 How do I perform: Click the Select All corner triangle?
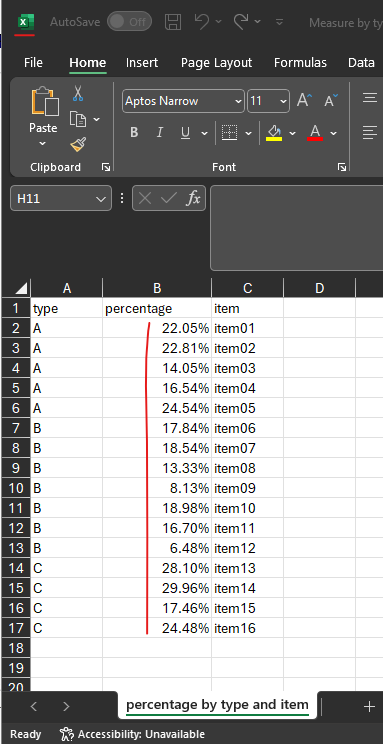20,288
